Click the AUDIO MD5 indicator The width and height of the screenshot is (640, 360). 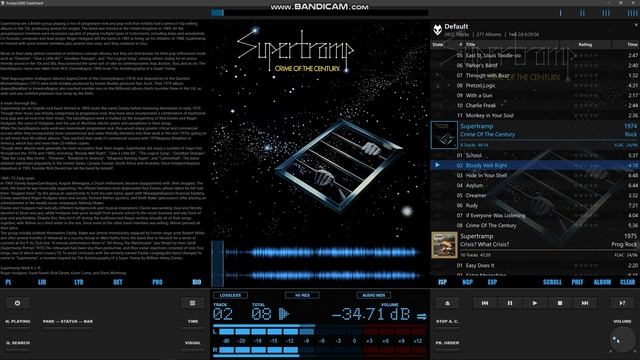point(373,295)
